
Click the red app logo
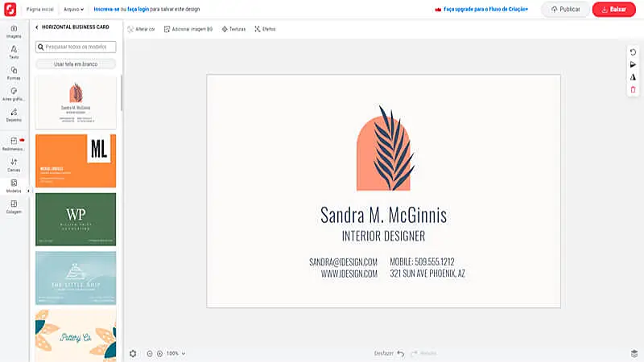[x=10, y=9]
